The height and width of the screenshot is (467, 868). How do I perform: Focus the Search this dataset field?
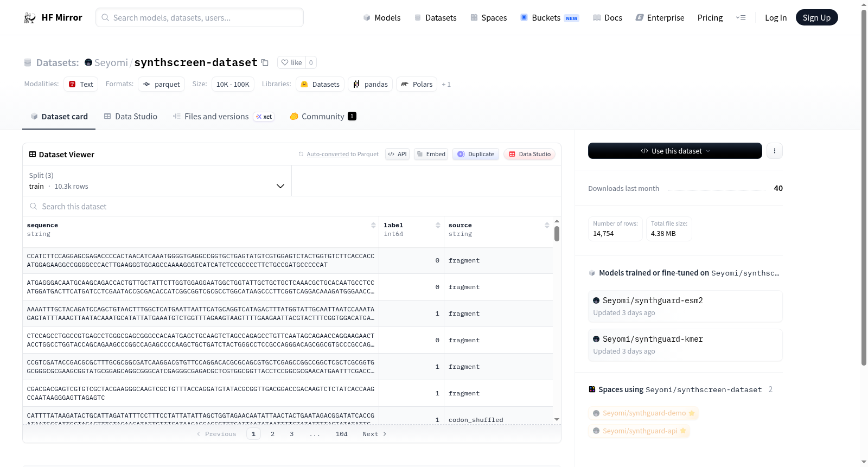(x=292, y=206)
